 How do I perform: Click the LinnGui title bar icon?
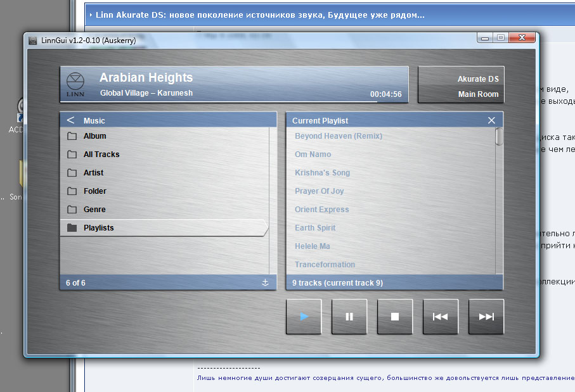tap(32, 41)
